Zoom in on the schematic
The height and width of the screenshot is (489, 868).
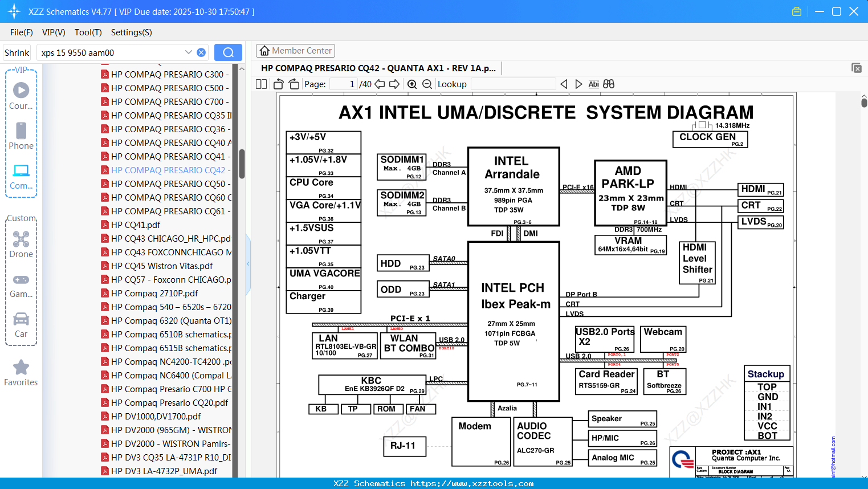412,84
